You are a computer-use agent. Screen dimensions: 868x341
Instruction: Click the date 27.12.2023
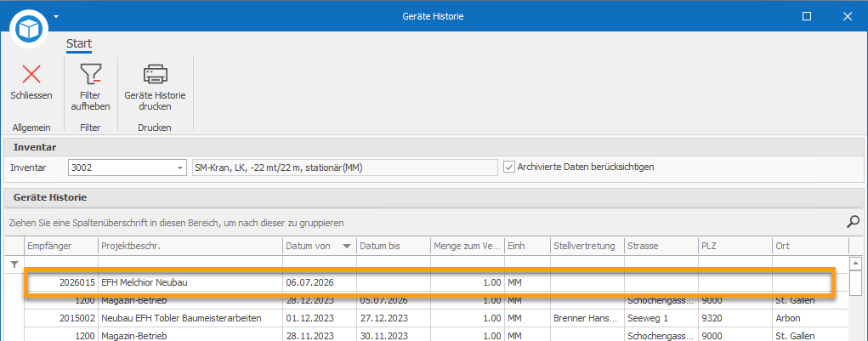tap(383, 319)
